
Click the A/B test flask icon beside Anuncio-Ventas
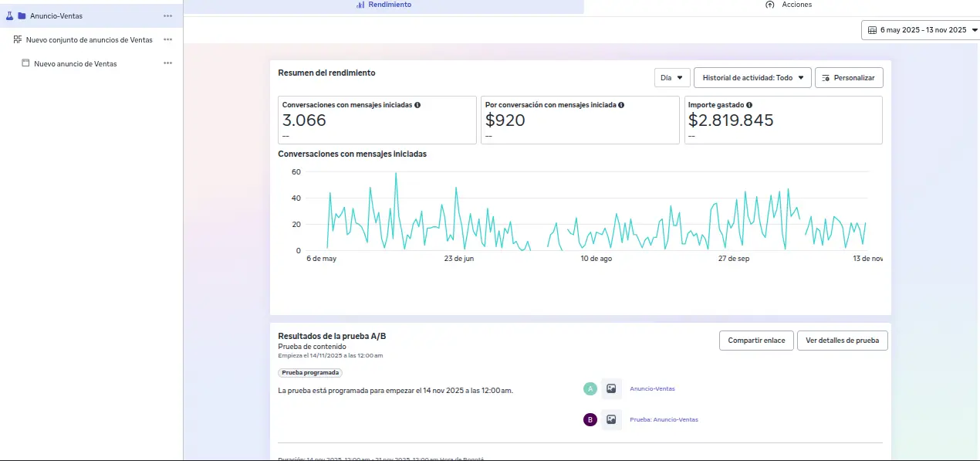9,15
